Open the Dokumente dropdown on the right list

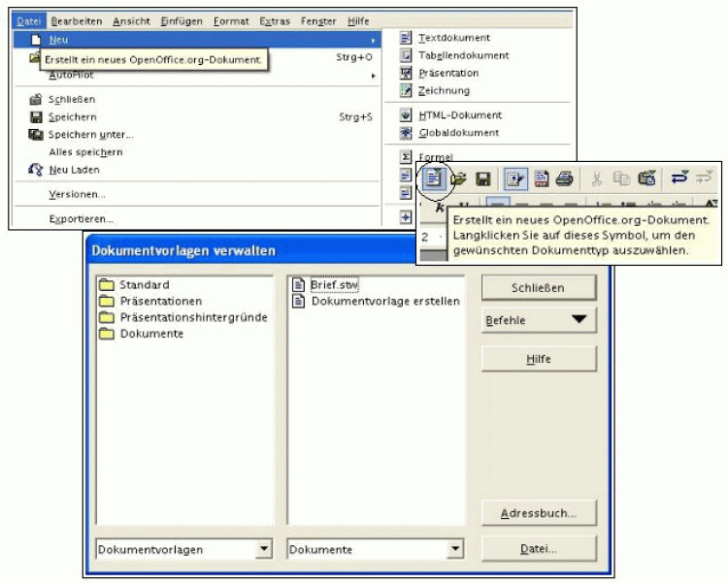(455, 549)
